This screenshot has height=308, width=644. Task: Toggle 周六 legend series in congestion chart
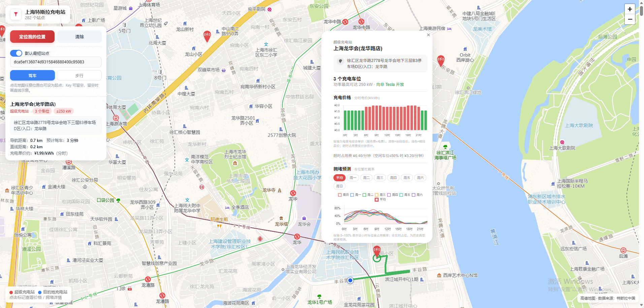417,195
